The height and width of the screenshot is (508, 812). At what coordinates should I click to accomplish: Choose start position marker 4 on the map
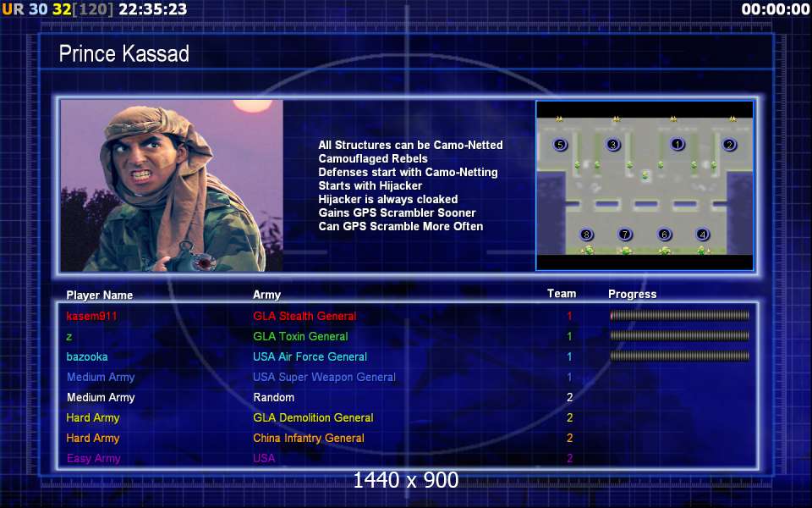(x=703, y=235)
